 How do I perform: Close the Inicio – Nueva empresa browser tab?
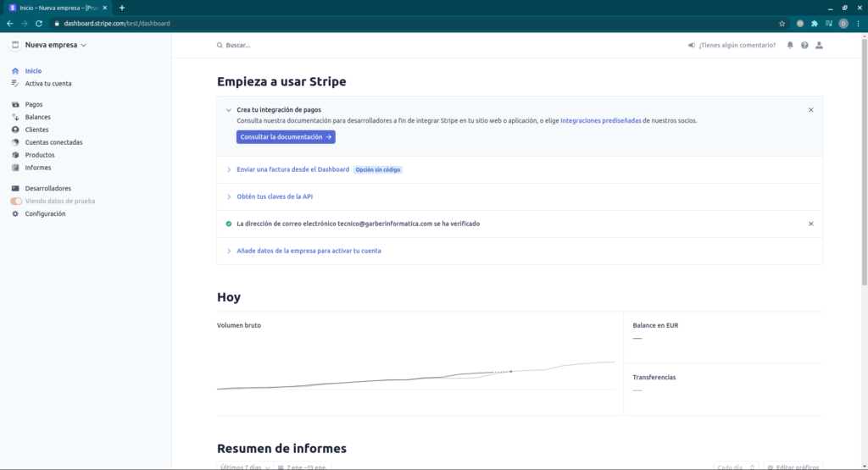[x=104, y=8]
